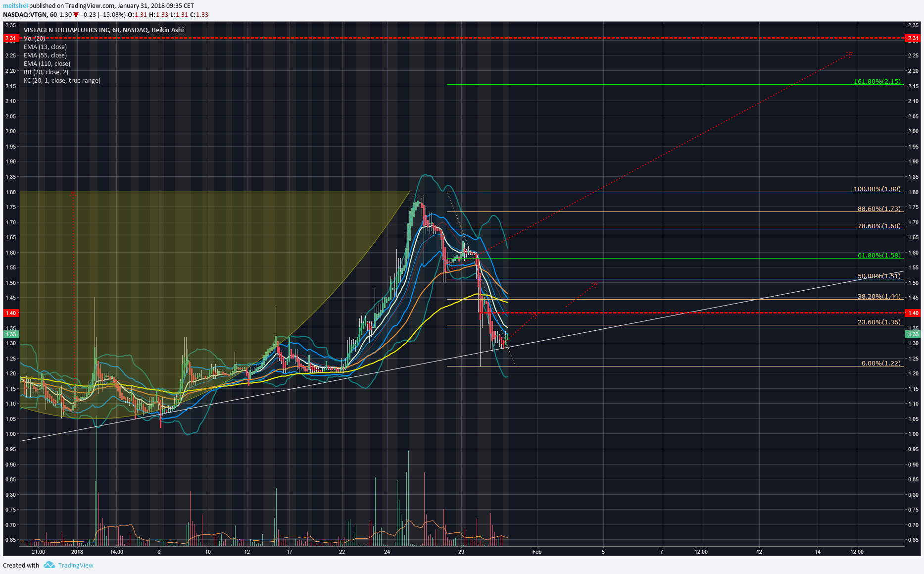Select the EMA (55, close) indicator label
Viewport: 924px width, 574px height.
[45, 55]
